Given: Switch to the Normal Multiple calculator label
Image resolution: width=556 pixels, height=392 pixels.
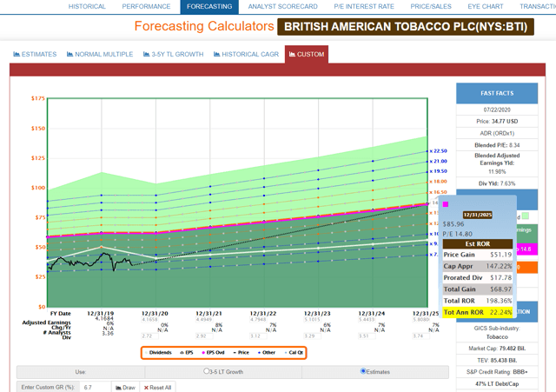Looking at the screenshot, I should pyautogui.click(x=104, y=54).
